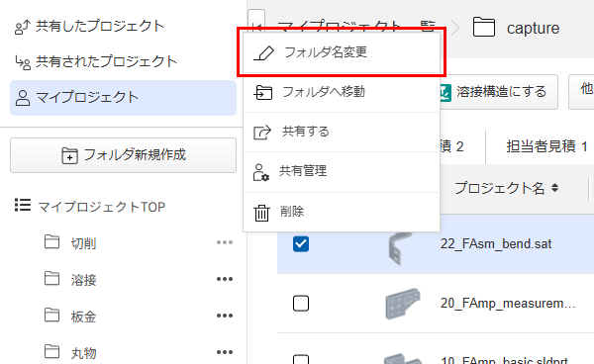Click the 共有したプロジェクト sidebar icon

pos(22,28)
